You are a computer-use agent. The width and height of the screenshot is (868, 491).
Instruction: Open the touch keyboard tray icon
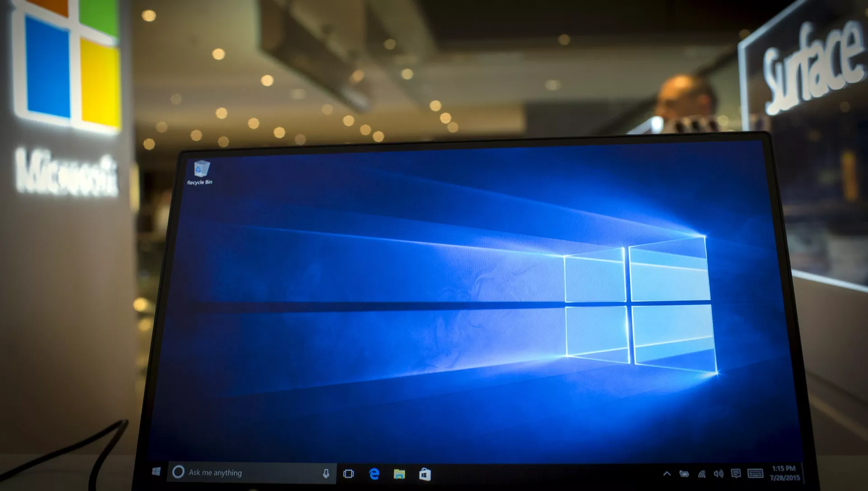coord(755,473)
